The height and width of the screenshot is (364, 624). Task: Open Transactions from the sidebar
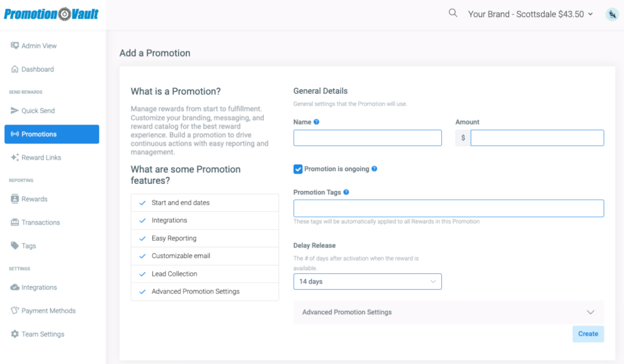(40, 223)
